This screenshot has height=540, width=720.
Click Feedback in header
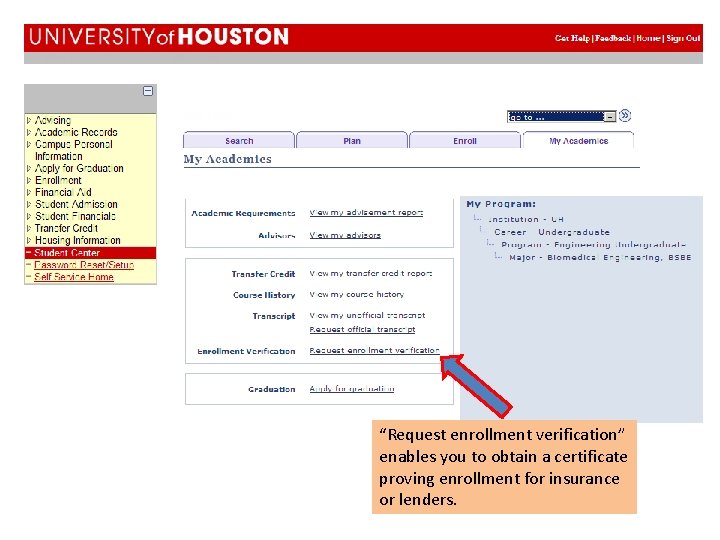pos(613,38)
